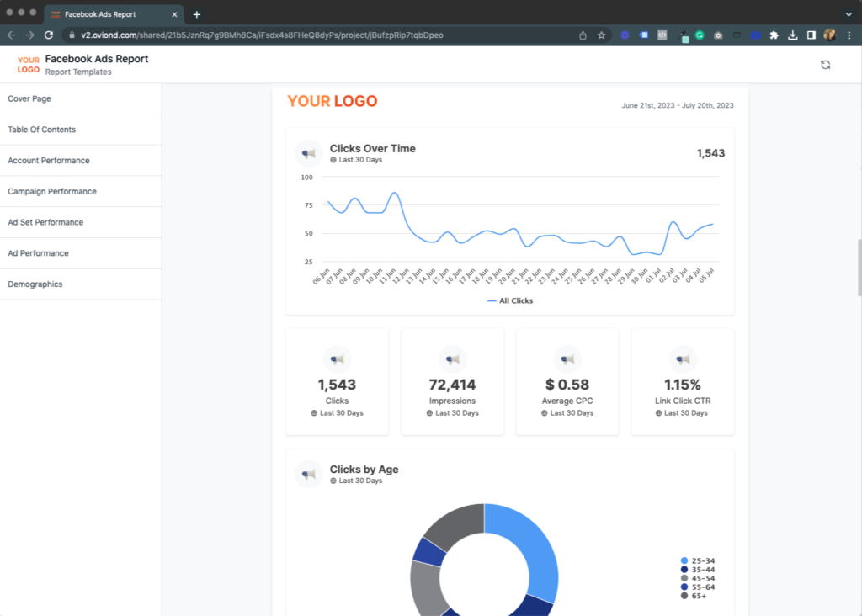The width and height of the screenshot is (862, 616).
Task: Open the browser downloads
Action: click(x=793, y=35)
